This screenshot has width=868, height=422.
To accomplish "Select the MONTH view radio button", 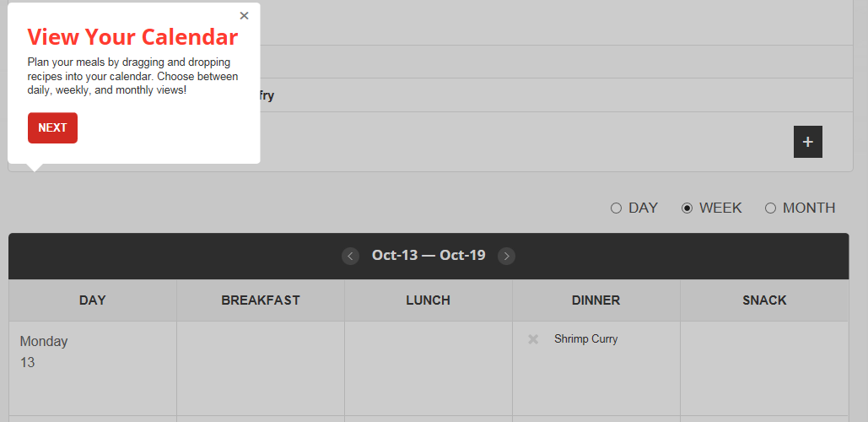I will pyautogui.click(x=770, y=208).
